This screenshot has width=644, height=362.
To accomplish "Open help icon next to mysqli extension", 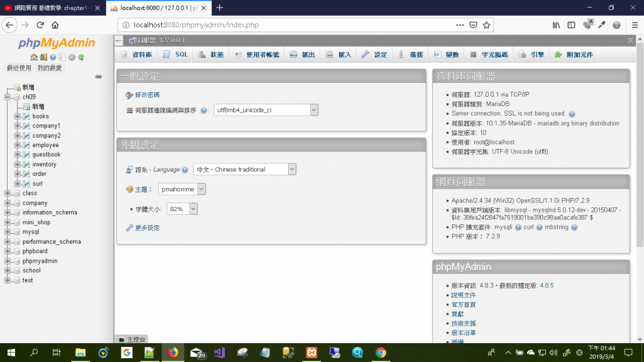I will point(518,228).
